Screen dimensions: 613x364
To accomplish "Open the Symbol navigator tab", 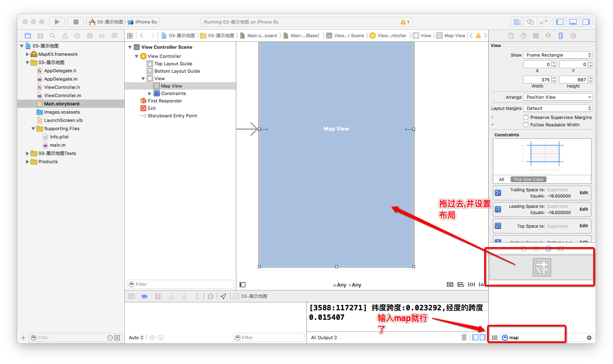I will click(40, 36).
